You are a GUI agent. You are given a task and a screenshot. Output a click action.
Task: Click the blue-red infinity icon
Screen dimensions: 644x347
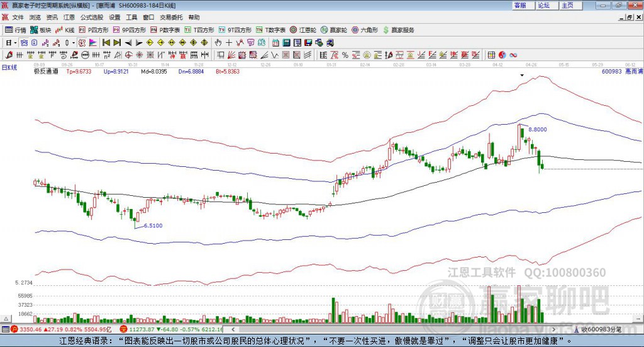click(513, 55)
